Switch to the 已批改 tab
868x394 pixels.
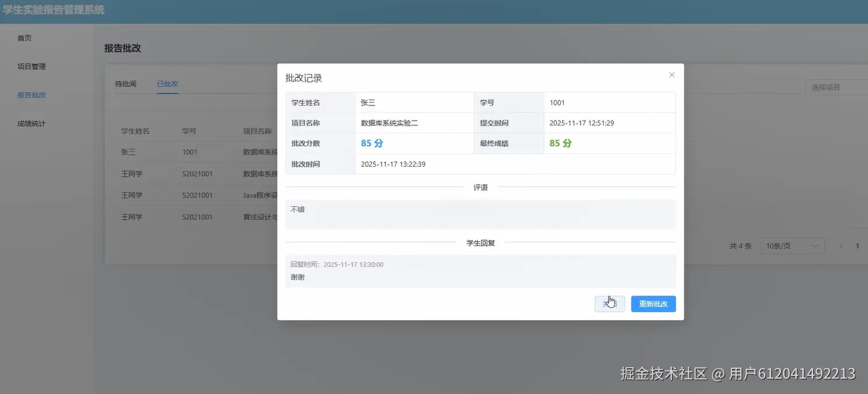(x=167, y=83)
